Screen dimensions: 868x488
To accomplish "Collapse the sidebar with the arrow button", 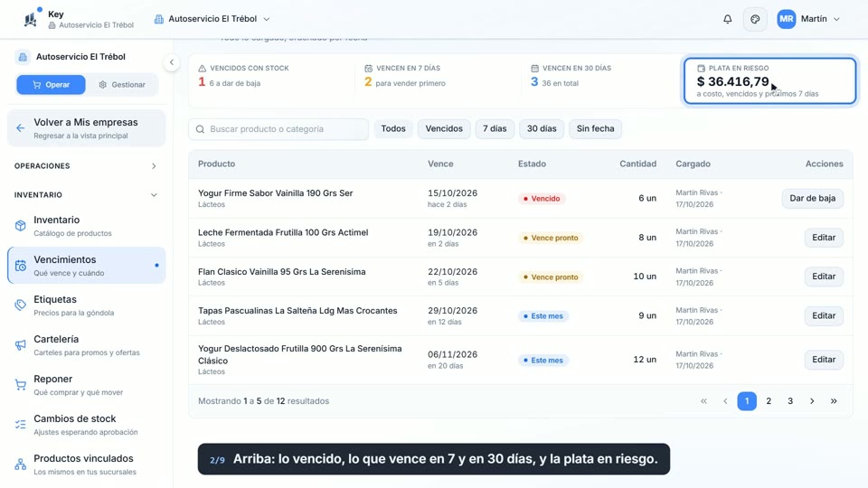I will pos(172,62).
